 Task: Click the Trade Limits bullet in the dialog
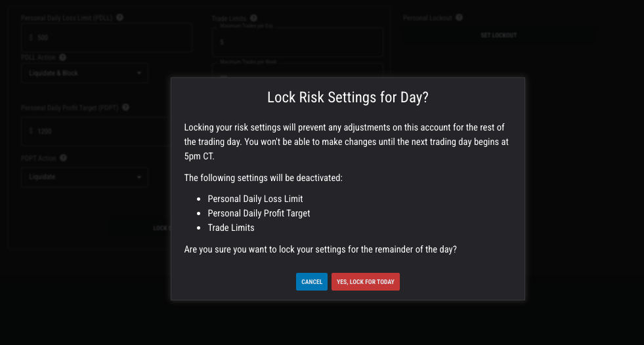(x=231, y=228)
